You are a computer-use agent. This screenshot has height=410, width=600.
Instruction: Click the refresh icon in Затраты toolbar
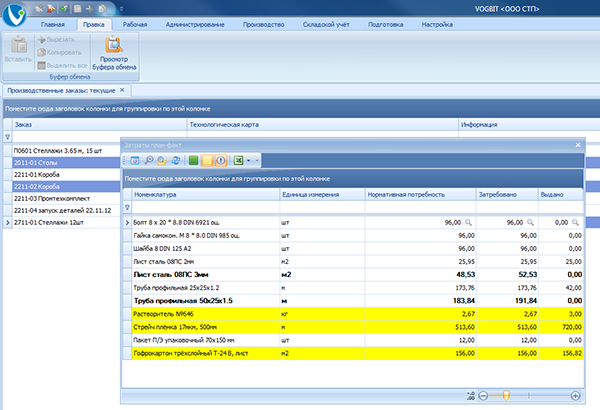pos(176,160)
